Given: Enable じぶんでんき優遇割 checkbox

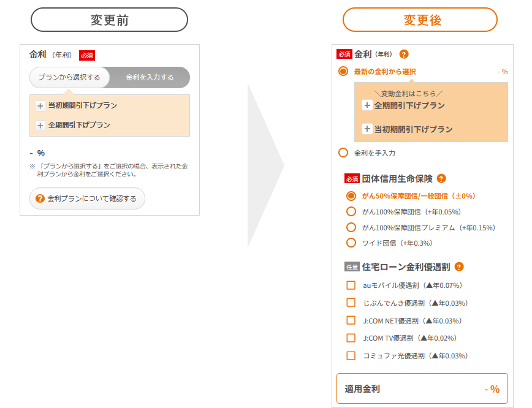Looking at the screenshot, I should point(351,303).
